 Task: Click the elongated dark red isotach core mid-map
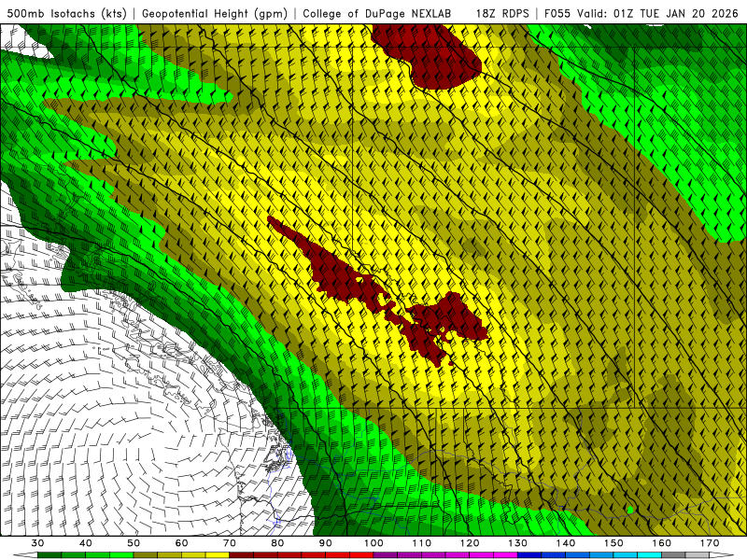click(x=379, y=291)
